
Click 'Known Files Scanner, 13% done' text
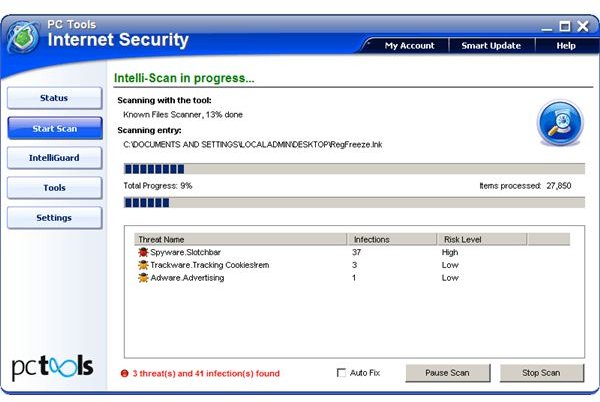183,115
